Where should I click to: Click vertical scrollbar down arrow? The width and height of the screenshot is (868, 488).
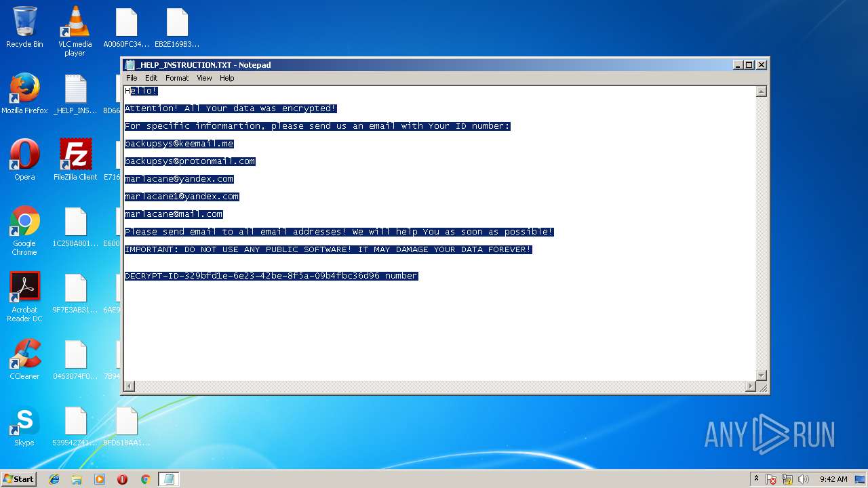point(762,375)
